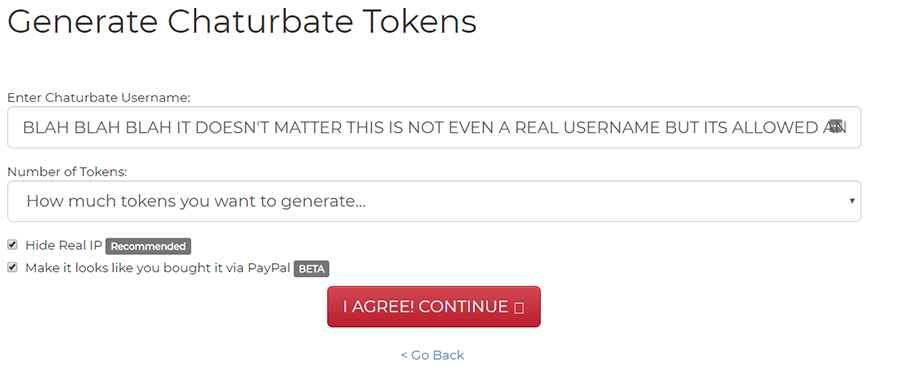Click the 'Enter Chaturbate Username:' label
This screenshot has width=900, height=374.
(x=99, y=98)
